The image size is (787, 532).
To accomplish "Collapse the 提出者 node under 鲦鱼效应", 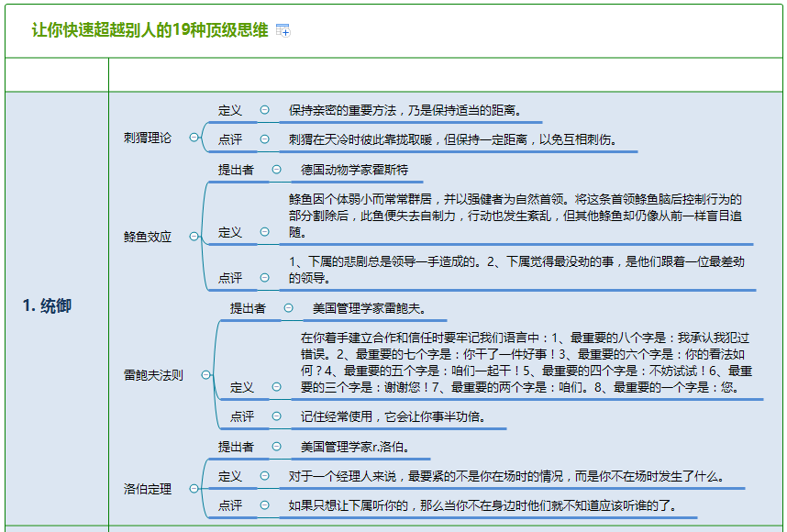I will click(277, 169).
